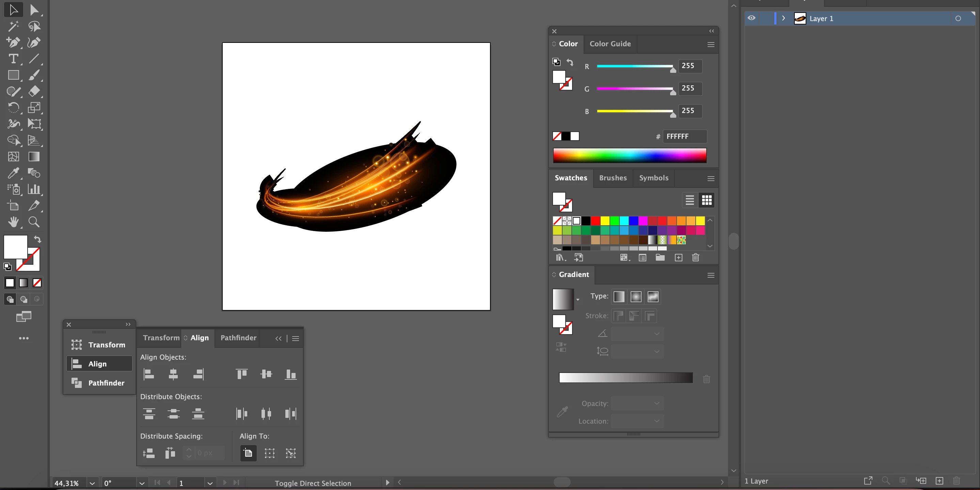Expand Layer 1 contents
Viewport: 980px width, 490px height.
click(783, 18)
